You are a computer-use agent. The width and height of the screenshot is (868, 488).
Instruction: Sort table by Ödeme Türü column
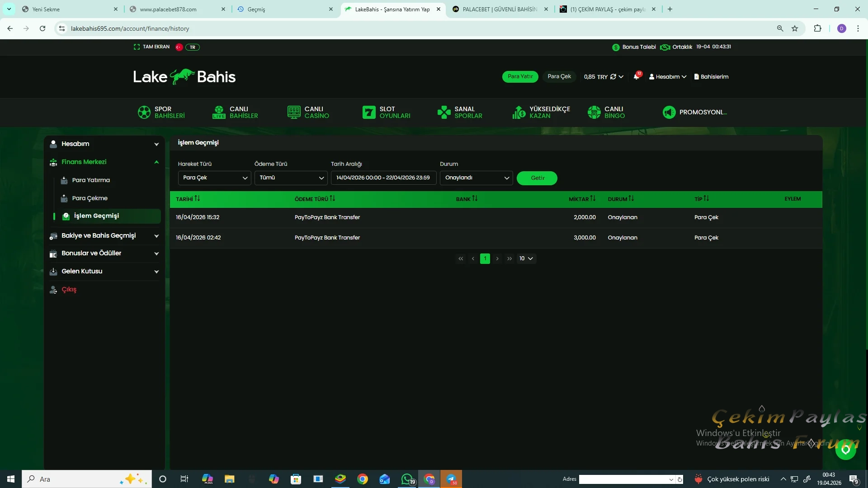(315, 199)
